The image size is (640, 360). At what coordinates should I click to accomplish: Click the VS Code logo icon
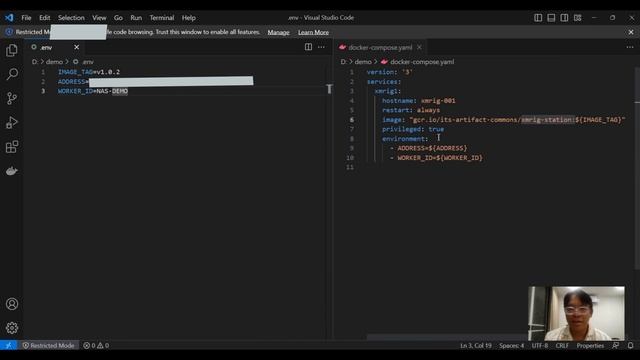tap(9, 18)
